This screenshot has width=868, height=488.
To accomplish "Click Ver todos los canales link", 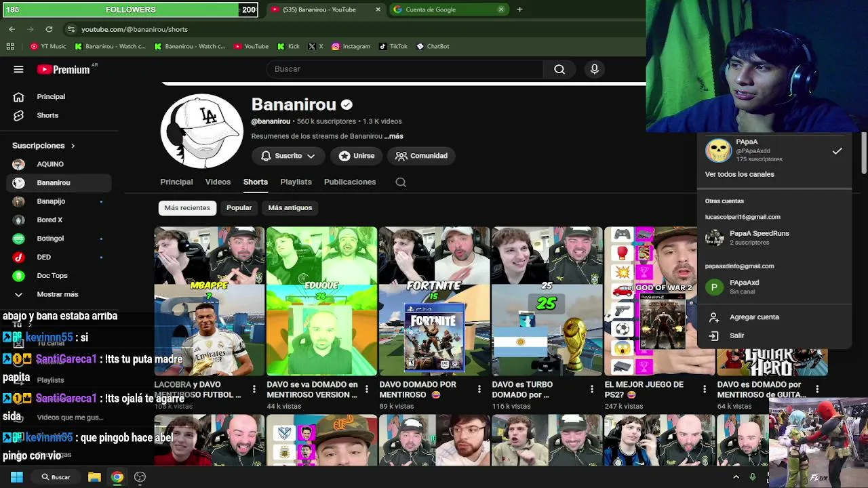I will coord(739,174).
